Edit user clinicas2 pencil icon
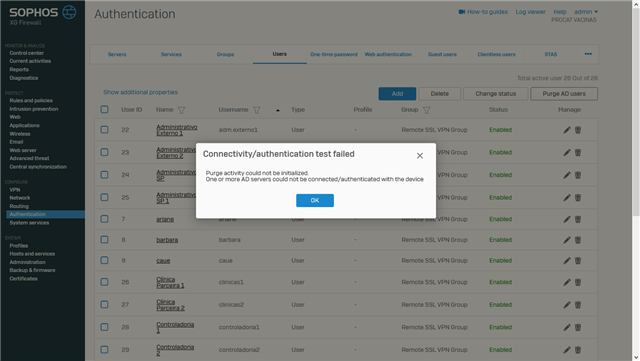The image size is (640, 361). [567, 305]
